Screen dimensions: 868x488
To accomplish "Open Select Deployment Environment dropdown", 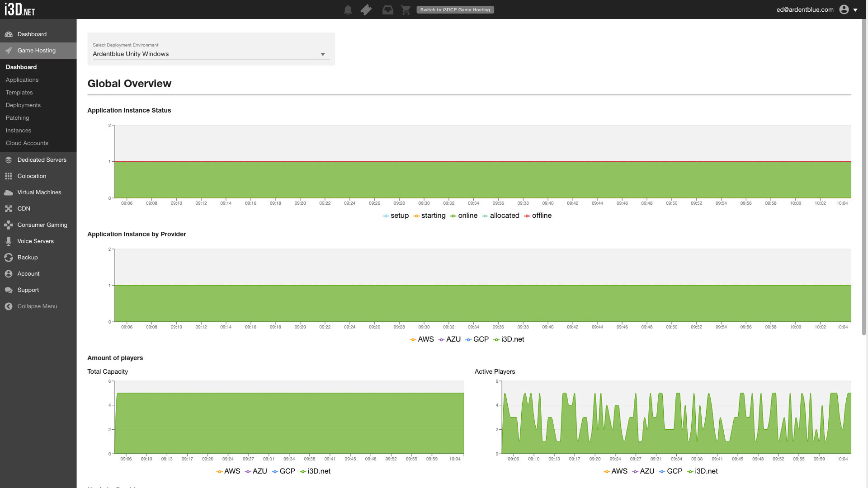I will coord(211,54).
